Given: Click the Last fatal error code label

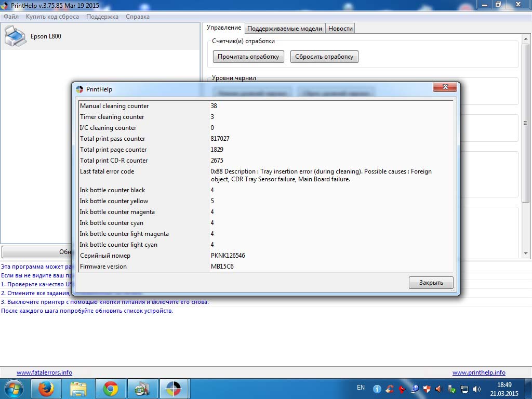Looking at the screenshot, I should point(107,171).
